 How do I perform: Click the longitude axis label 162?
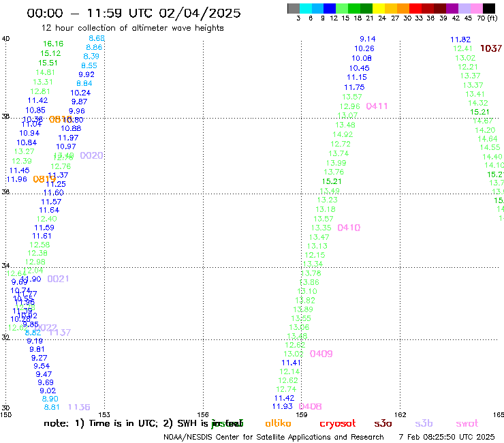click(400, 414)
